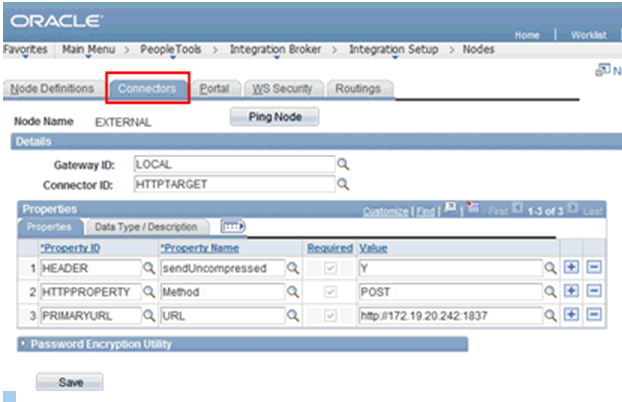Screen dimensions: 622x402
Task: Expand Password Encryption Utility section
Action: coord(23,344)
